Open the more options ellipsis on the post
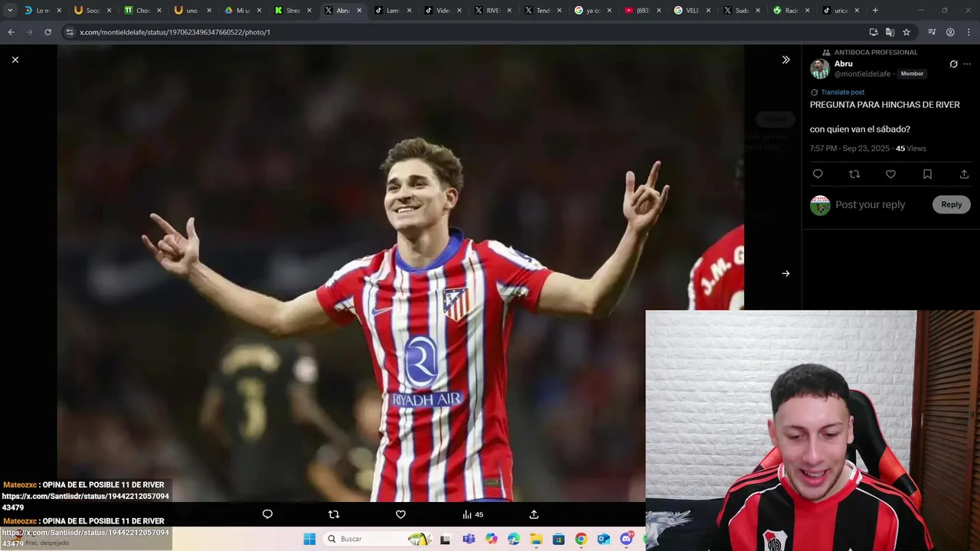980x551 pixels. [x=967, y=64]
